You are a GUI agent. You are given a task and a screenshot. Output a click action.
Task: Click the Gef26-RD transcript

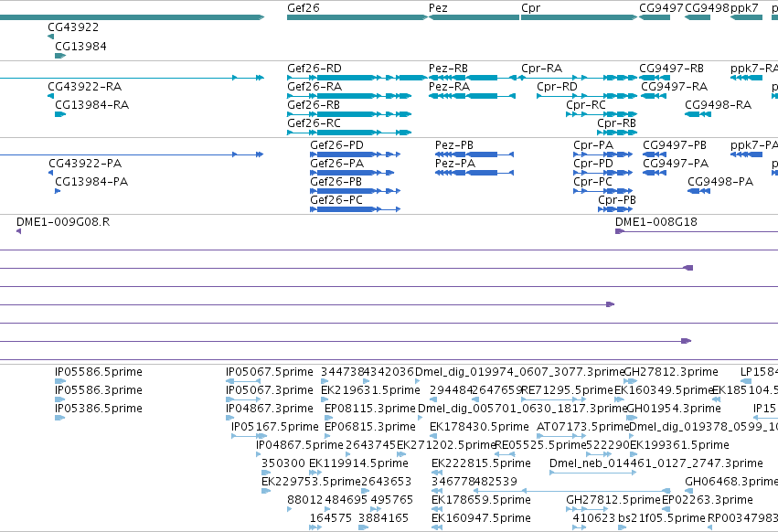pos(357,78)
